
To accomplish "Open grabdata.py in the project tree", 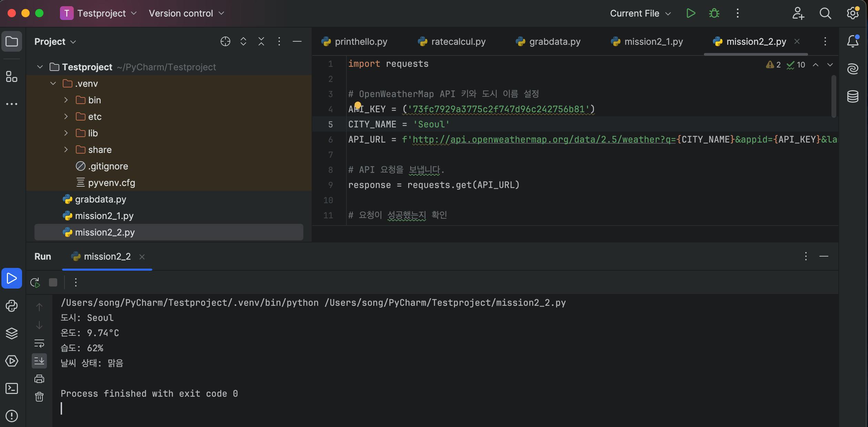I will point(100,199).
